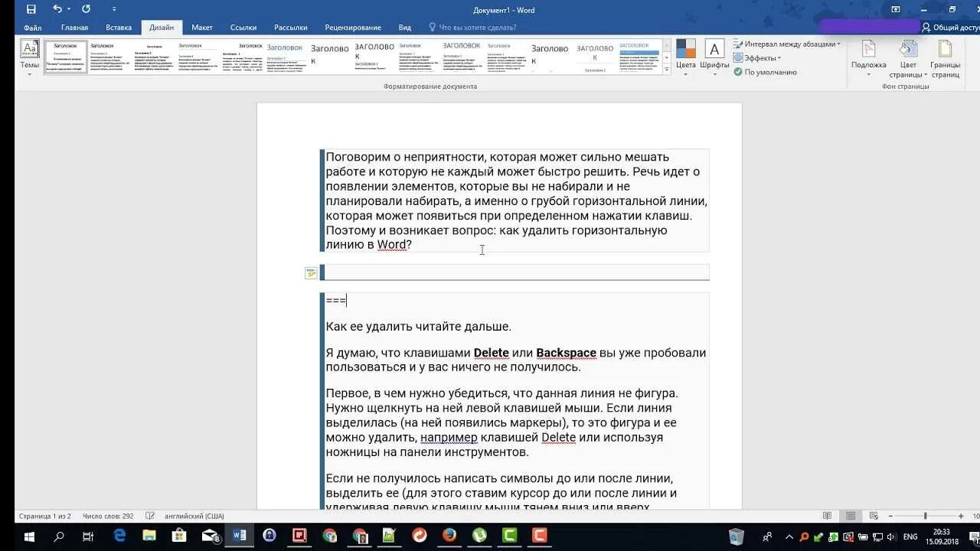Switch to the Рассылки tab
This screenshot has height=551, width=980.
click(x=291, y=28)
